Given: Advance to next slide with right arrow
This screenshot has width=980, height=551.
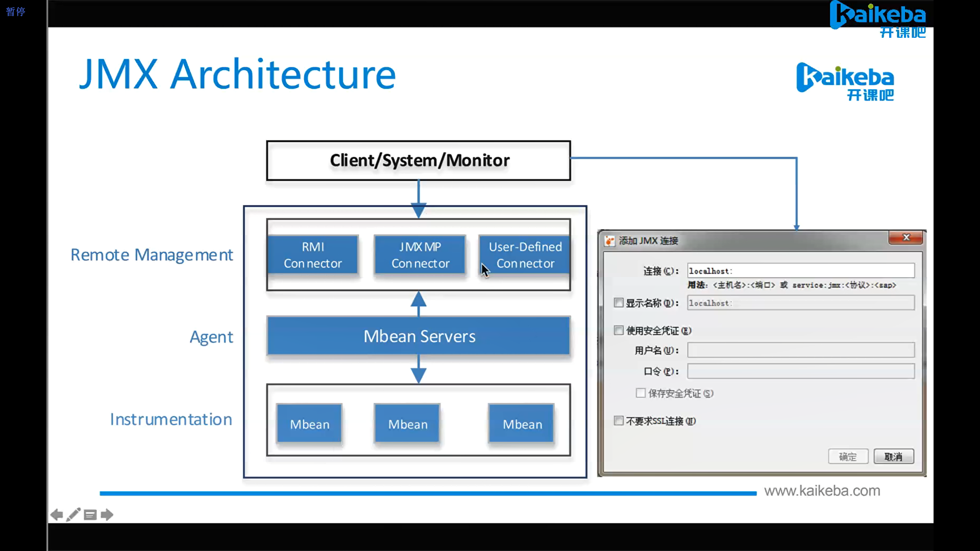Looking at the screenshot, I should (x=107, y=515).
